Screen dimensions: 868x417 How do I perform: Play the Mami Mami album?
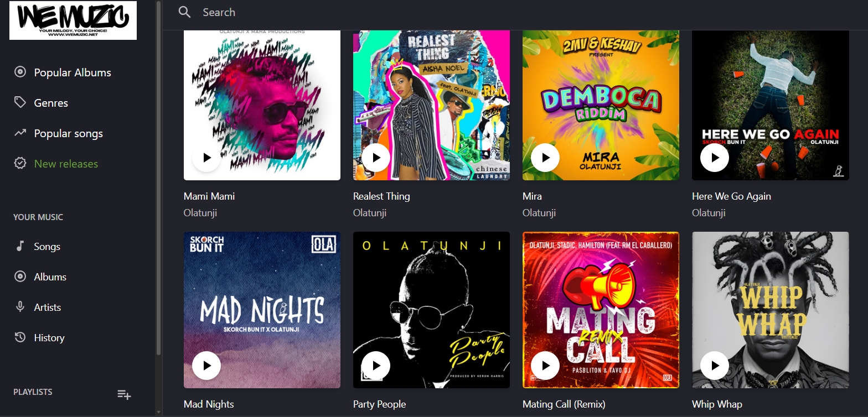pyautogui.click(x=206, y=158)
